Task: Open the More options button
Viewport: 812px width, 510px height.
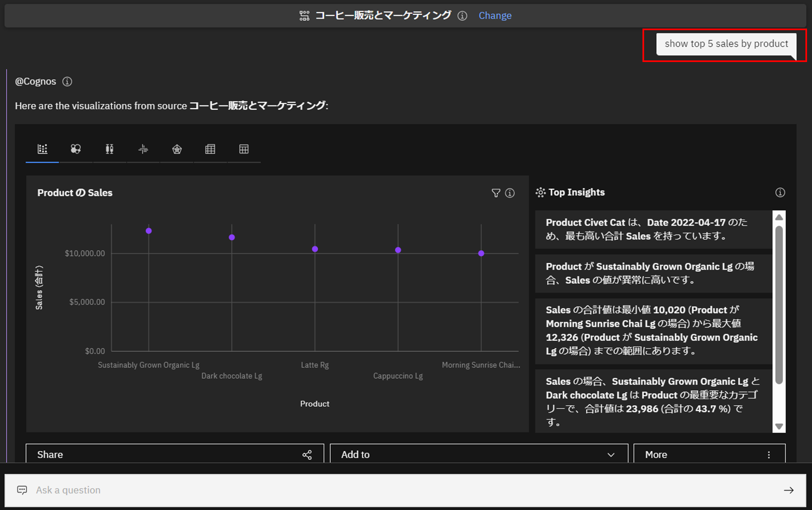Action: click(709, 454)
